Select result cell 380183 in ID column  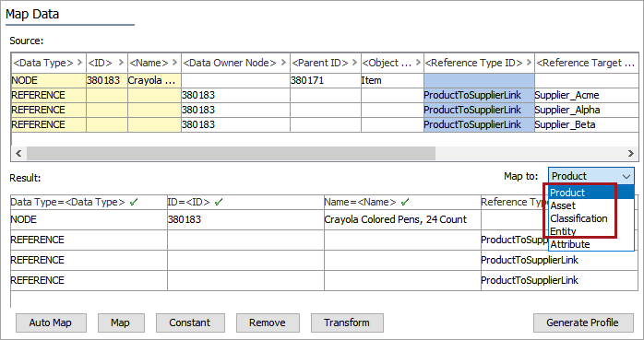pyautogui.click(x=245, y=219)
